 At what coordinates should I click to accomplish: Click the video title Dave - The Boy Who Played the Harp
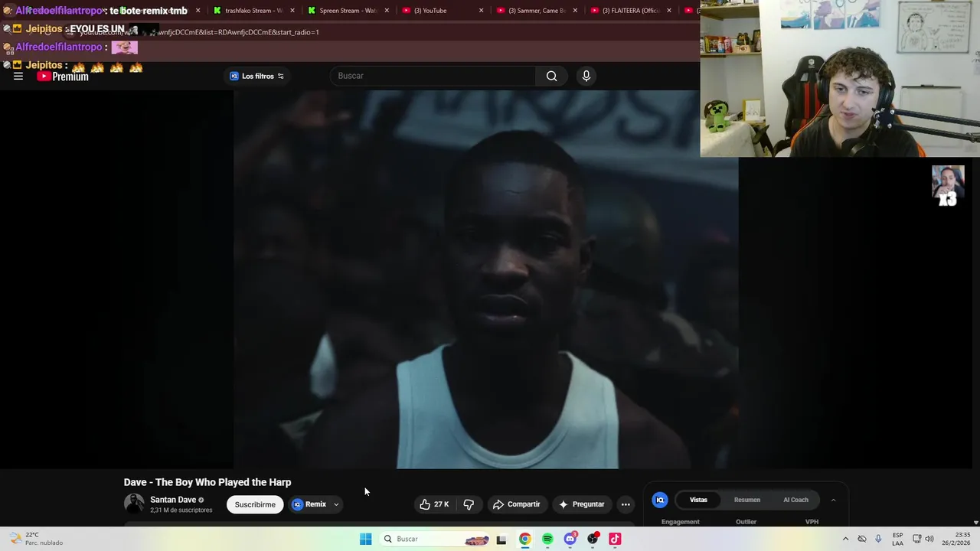207,482
